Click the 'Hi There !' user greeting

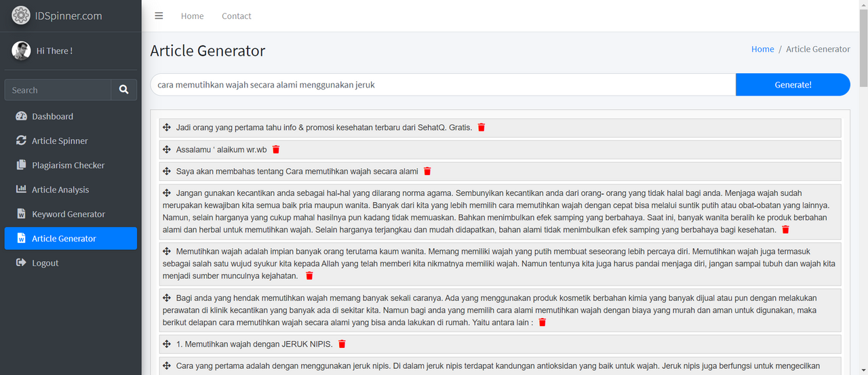coord(54,51)
